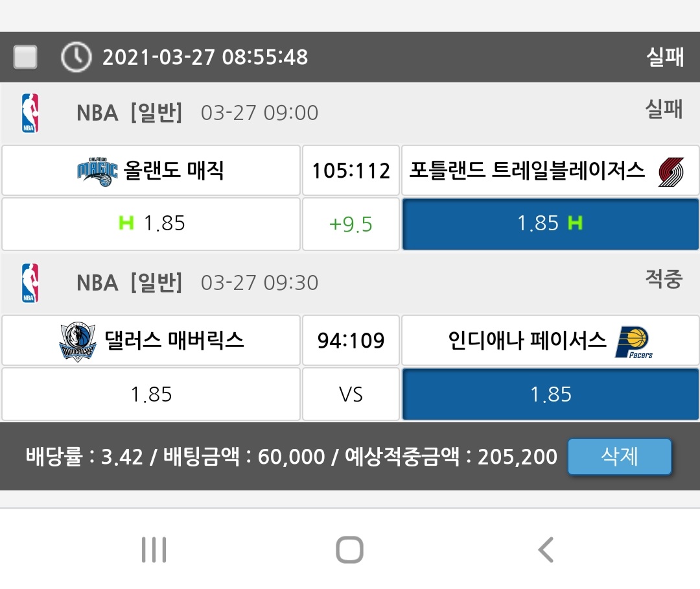Click the Indiana Pacers team logo
Viewport: 700px width, 589px height.
click(633, 342)
